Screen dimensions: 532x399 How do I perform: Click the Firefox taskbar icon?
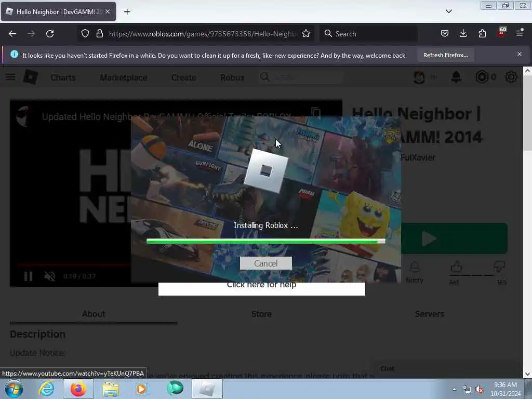pos(78,389)
